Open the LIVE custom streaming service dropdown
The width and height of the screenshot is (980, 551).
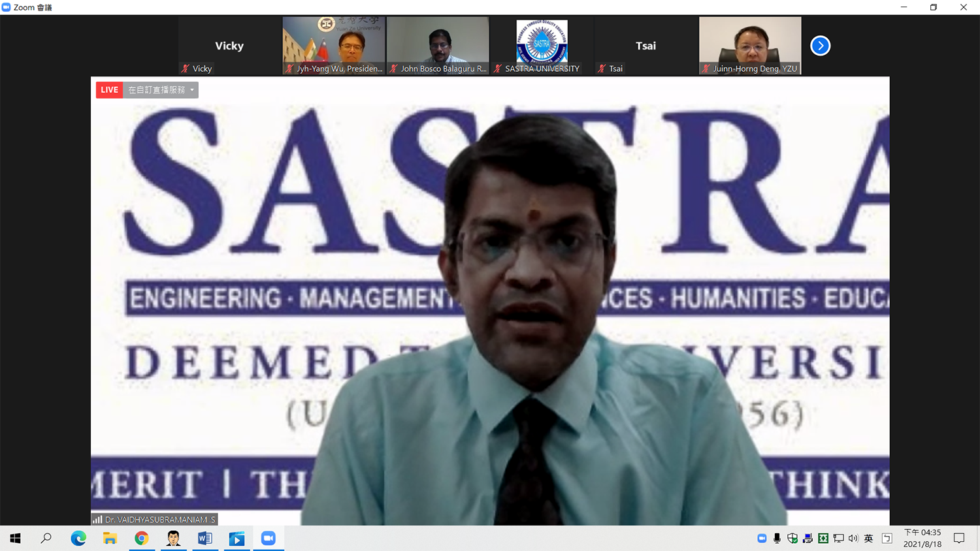(x=161, y=90)
